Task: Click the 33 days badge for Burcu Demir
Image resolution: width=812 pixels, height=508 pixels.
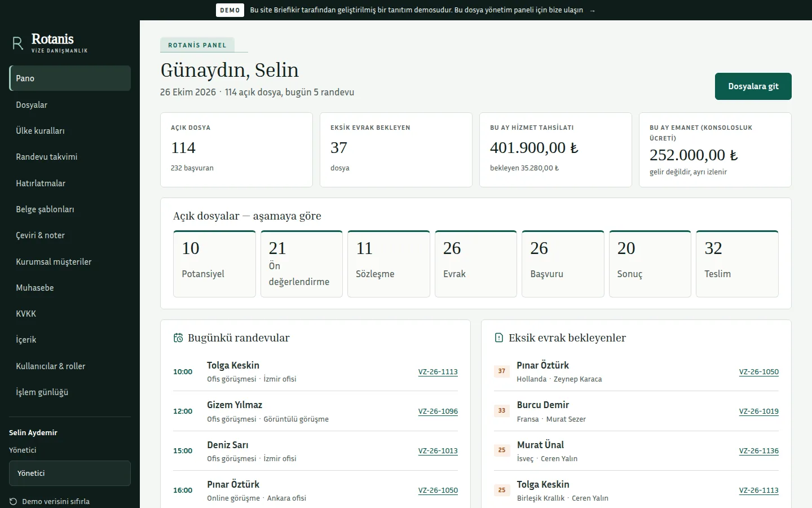Action: (502, 410)
